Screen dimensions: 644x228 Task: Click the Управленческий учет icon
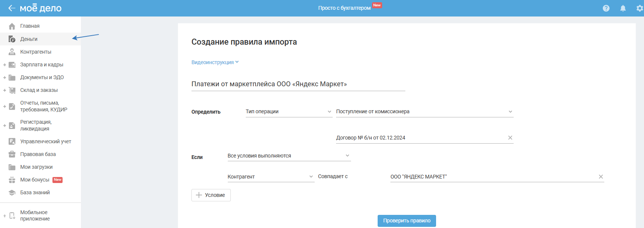[x=12, y=141]
